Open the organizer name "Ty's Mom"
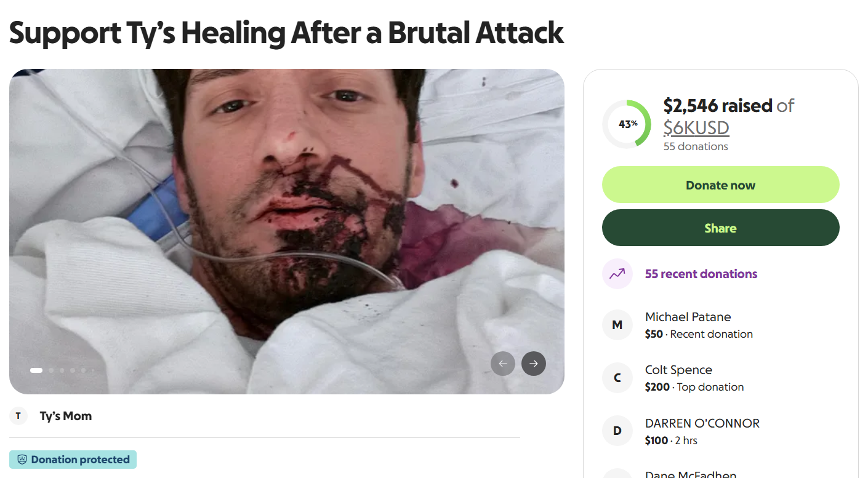 pyautogui.click(x=66, y=416)
